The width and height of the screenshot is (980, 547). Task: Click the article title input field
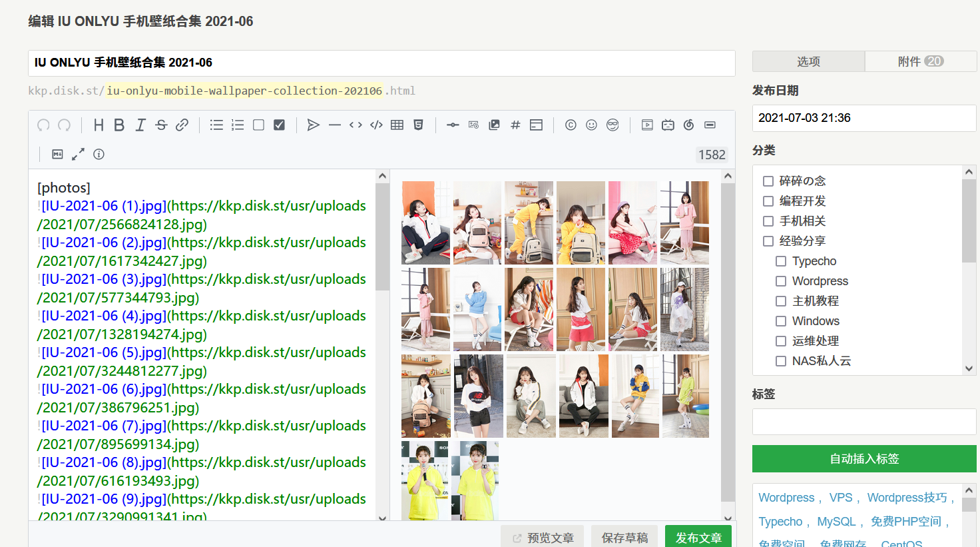(381, 63)
